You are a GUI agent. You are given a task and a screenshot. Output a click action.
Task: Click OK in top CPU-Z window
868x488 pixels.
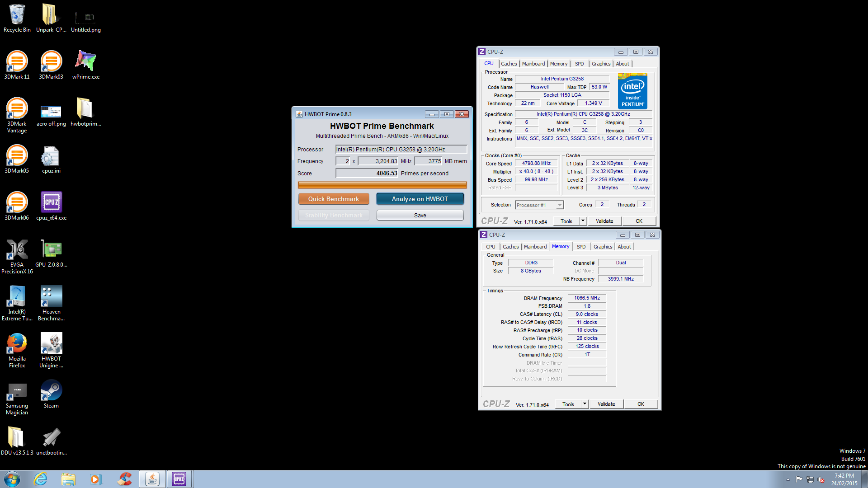point(639,221)
